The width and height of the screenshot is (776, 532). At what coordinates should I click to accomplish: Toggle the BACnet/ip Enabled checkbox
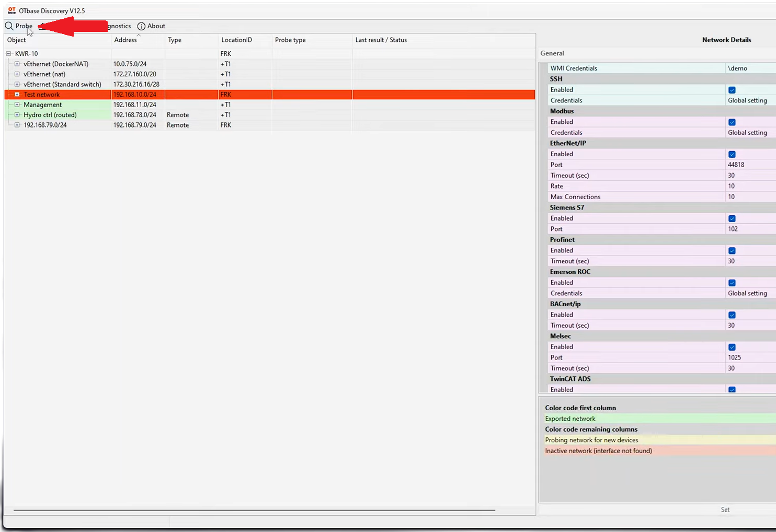732,315
